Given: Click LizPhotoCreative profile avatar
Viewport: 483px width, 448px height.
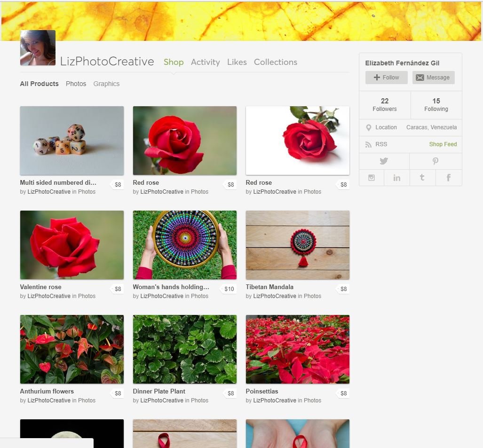Looking at the screenshot, I should 38,48.
